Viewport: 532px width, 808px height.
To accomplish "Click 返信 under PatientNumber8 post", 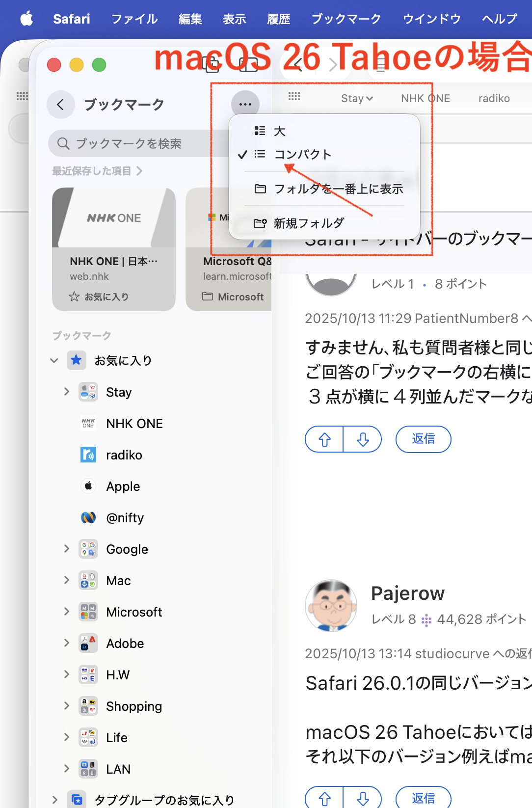I will pyautogui.click(x=424, y=439).
